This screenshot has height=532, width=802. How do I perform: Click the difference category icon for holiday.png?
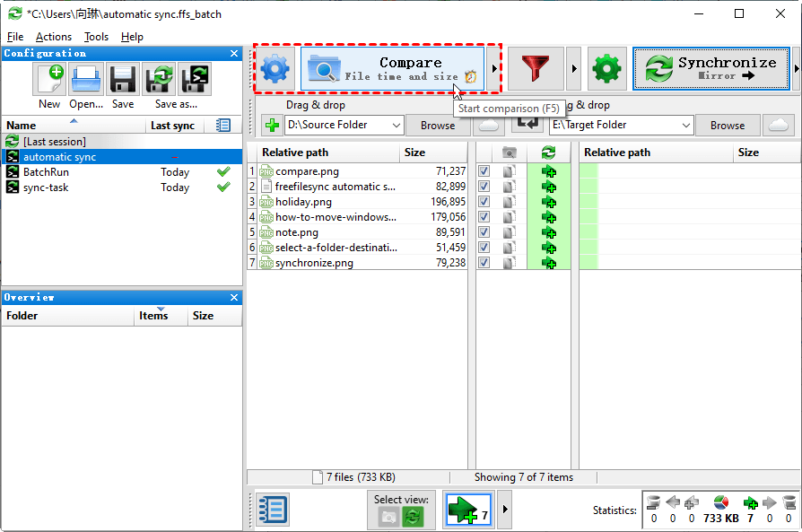pyautogui.click(x=509, y=202)
